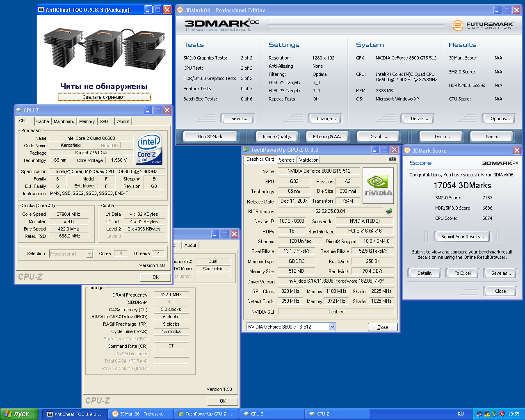The width and height of the screenshot is (525, 420).
Task: Click OK in front CPU-Z window
Action: click(x=155, y=277)
